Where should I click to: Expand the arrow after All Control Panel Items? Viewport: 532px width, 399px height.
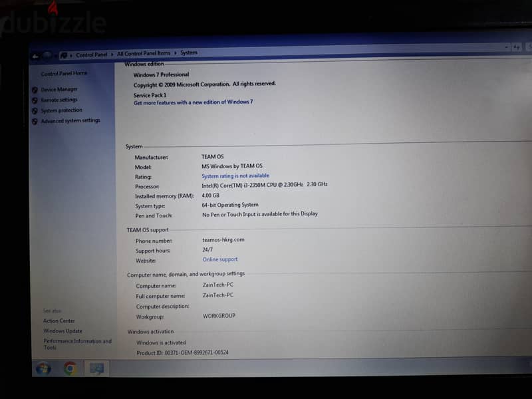coord(176,53)
